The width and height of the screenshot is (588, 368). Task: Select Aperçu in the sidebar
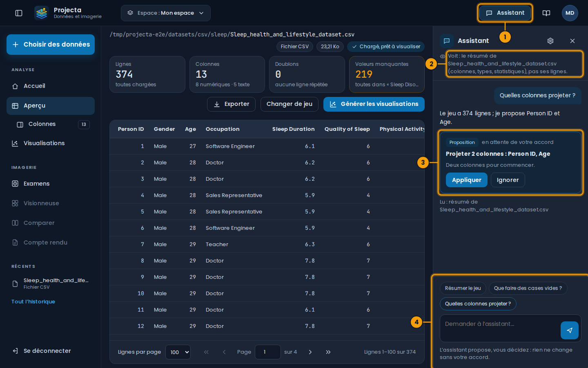51,106
